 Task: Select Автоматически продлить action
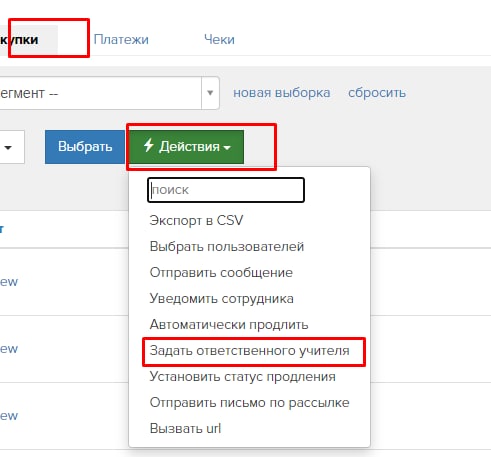[229, 325]
